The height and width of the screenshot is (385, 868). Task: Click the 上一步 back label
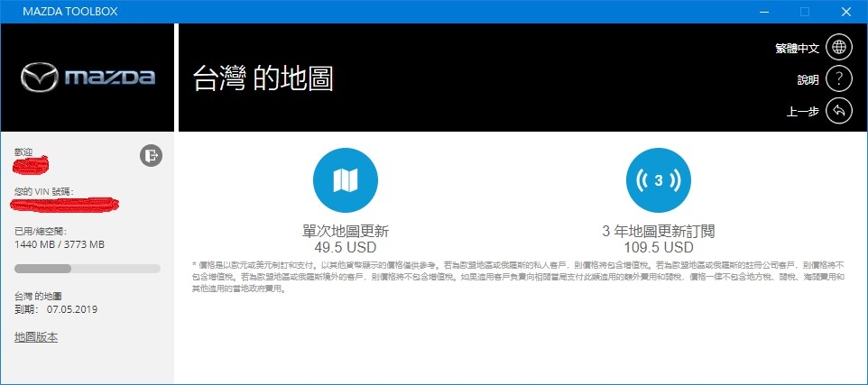803,112
